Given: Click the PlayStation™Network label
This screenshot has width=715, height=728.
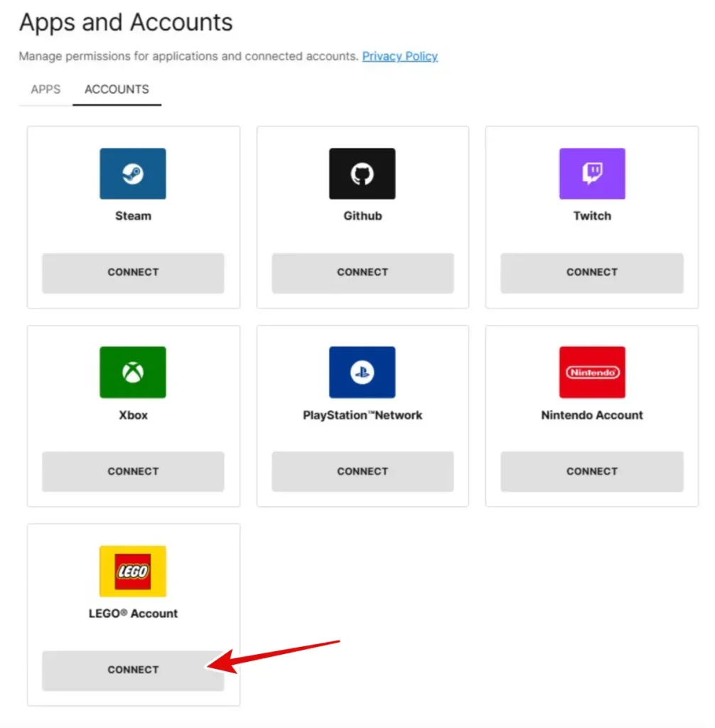Looking at the screenshot, I should click(362, 415).
